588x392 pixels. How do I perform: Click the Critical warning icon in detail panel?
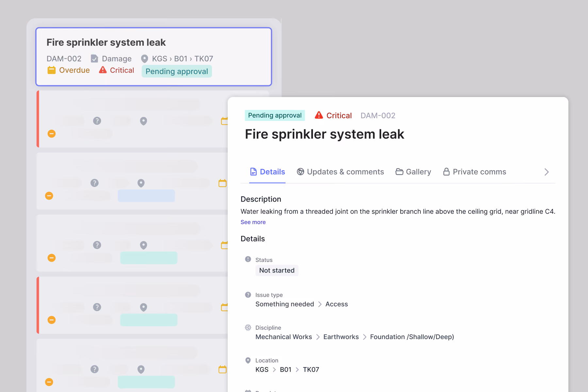[319, 115]
